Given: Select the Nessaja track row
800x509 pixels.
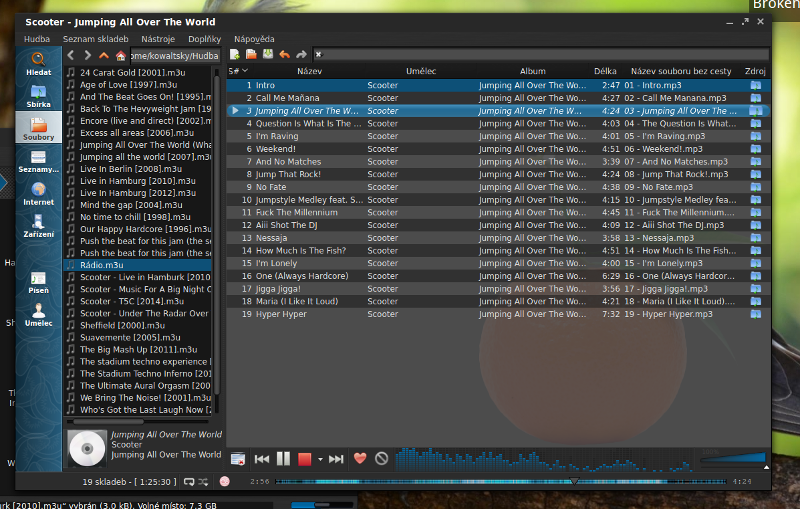Looking at the screenshot, I should click(x=497, y=238).
